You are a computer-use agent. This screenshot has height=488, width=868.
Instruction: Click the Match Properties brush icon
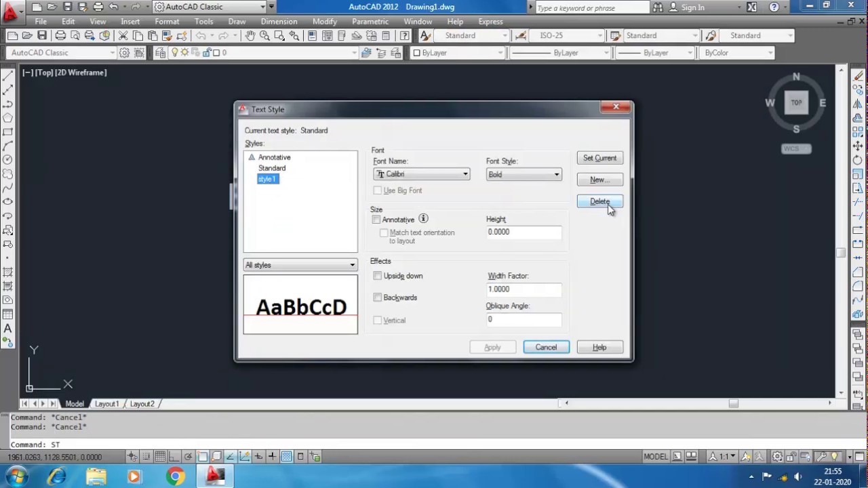tap(167, 35)
